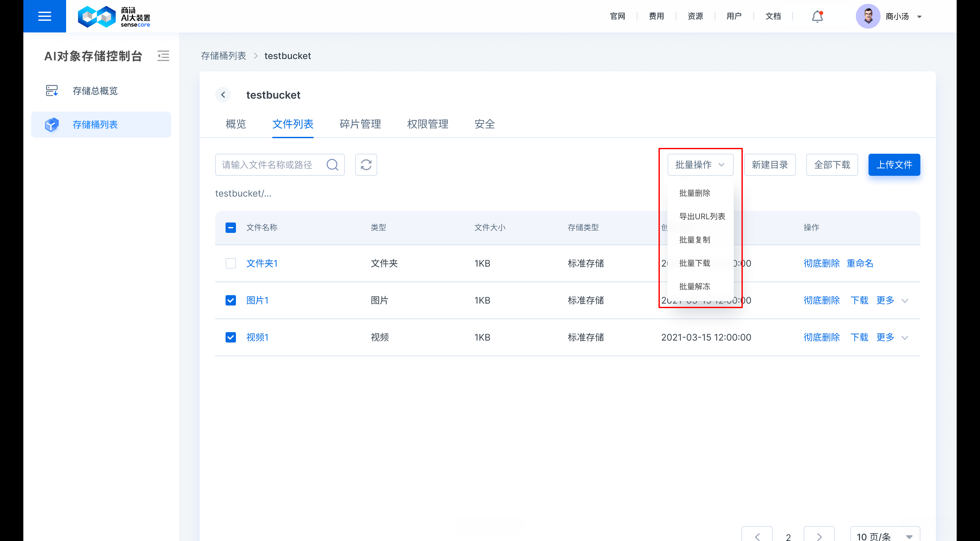Select 批量删除 from the dropdown menu
The width and height of the screenshot is (980, 541).
[x=694, y=193]
